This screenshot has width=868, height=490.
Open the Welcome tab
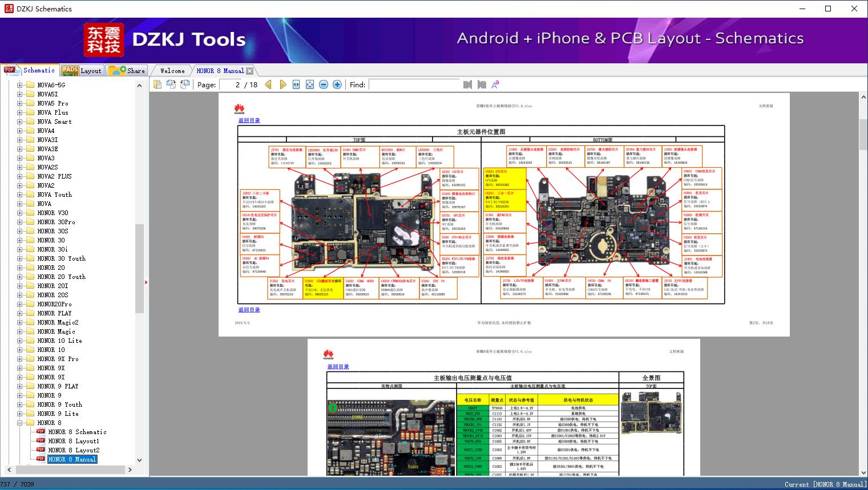point(172,71)
